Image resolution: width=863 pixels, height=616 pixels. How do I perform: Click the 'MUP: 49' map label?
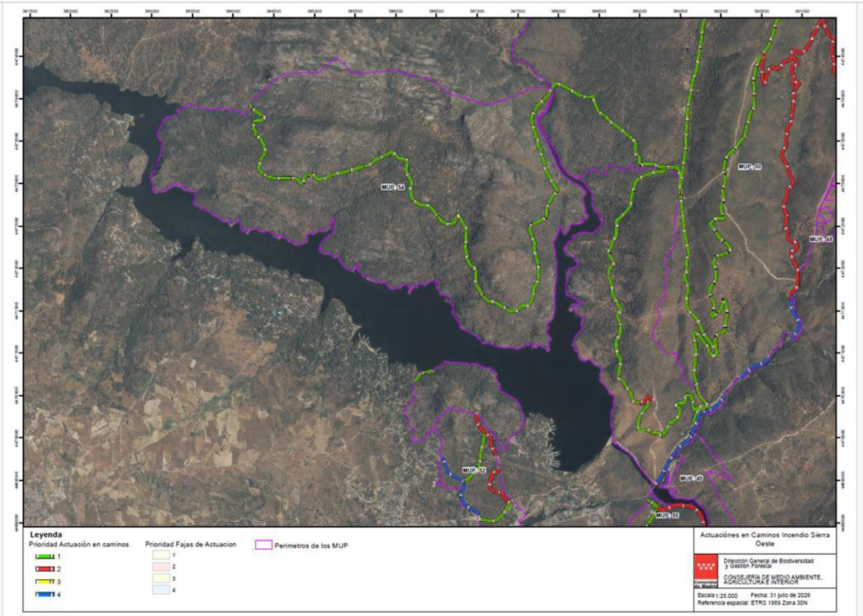[691, 478]
